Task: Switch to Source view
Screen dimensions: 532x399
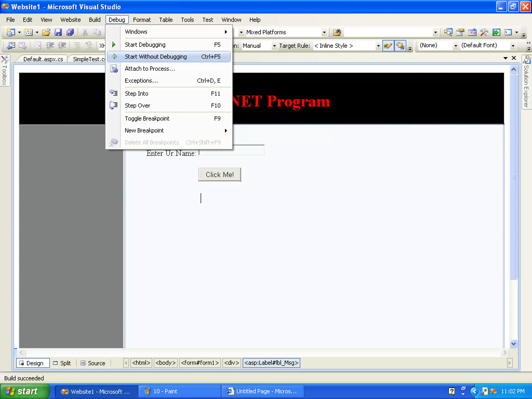Action: (x=93, y=363)
